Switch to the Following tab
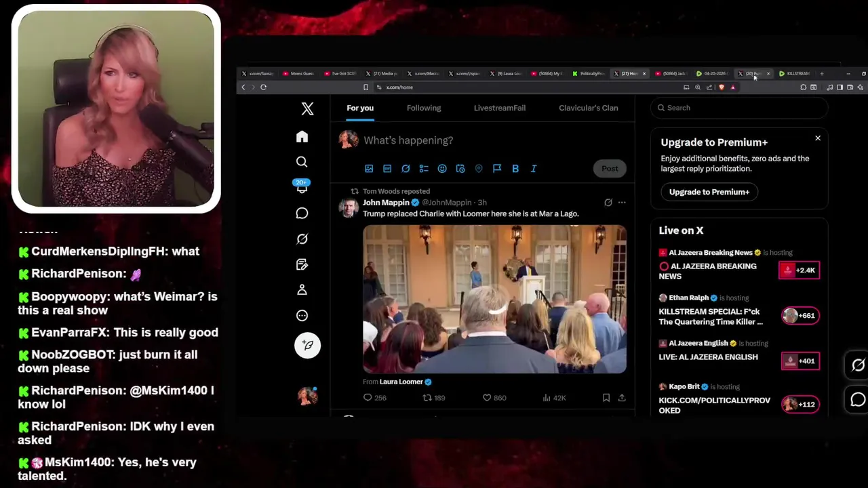 pos(424,108)
